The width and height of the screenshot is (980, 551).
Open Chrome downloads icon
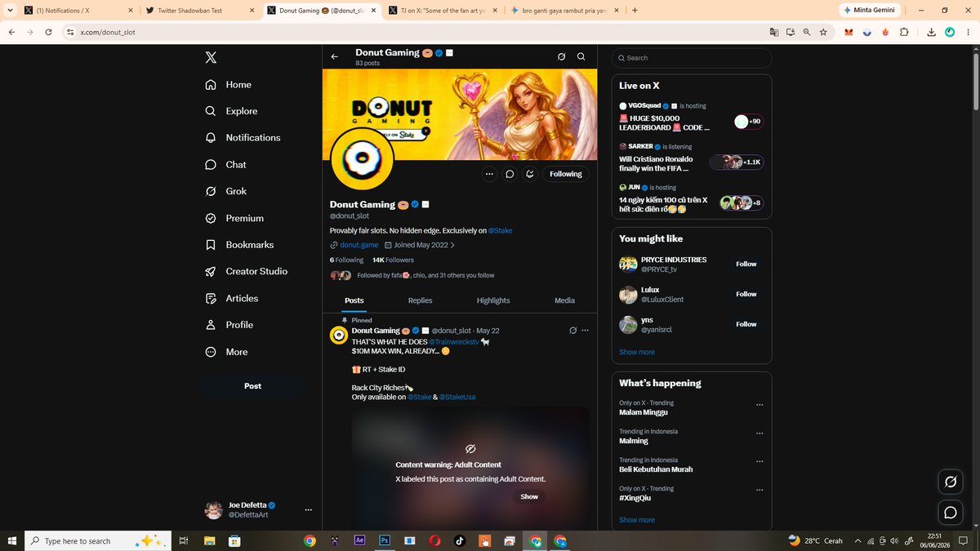931,32
